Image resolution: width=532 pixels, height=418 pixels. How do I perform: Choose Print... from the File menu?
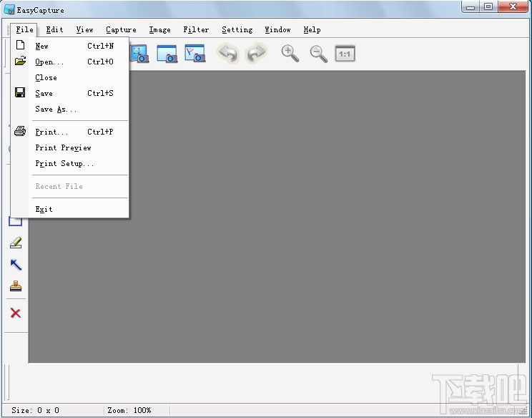click(70, 132)
